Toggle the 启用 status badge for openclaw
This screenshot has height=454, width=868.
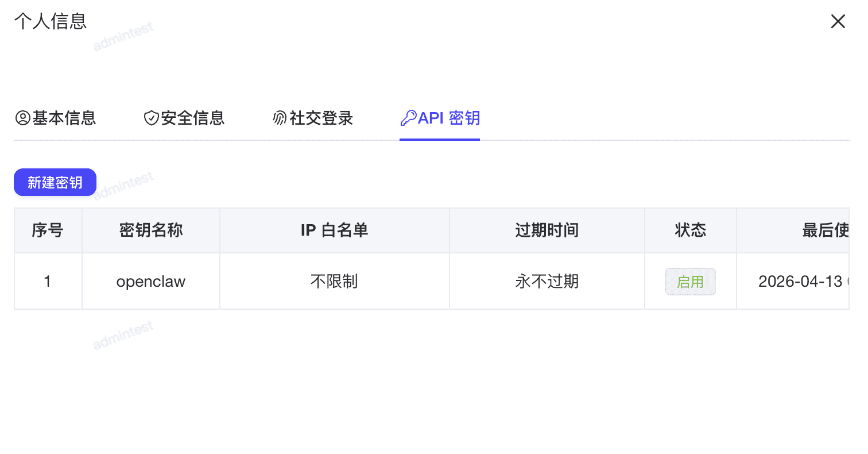pyautogui.click(x=691, y=281)
